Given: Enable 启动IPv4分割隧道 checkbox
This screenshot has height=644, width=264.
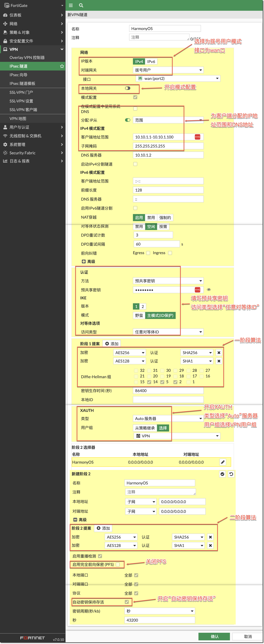Looking at the screenshot, I should point(135,164).
